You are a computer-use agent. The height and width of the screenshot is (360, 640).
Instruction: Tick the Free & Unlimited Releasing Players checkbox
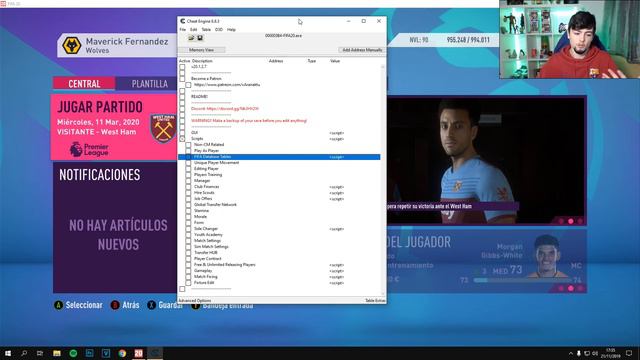pos(188,265)
